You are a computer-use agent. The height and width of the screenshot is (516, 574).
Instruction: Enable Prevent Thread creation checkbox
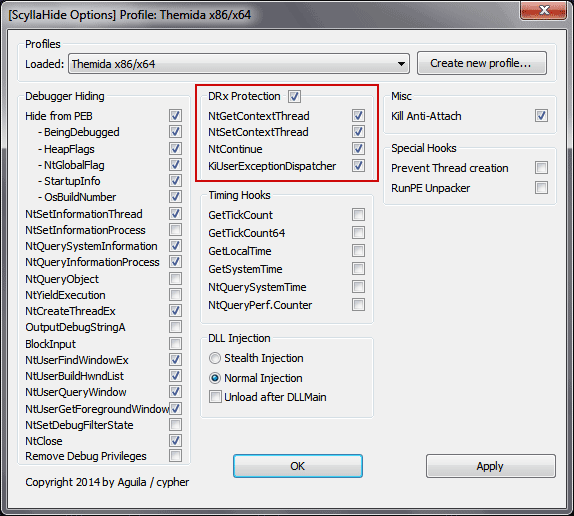[541, 168]
